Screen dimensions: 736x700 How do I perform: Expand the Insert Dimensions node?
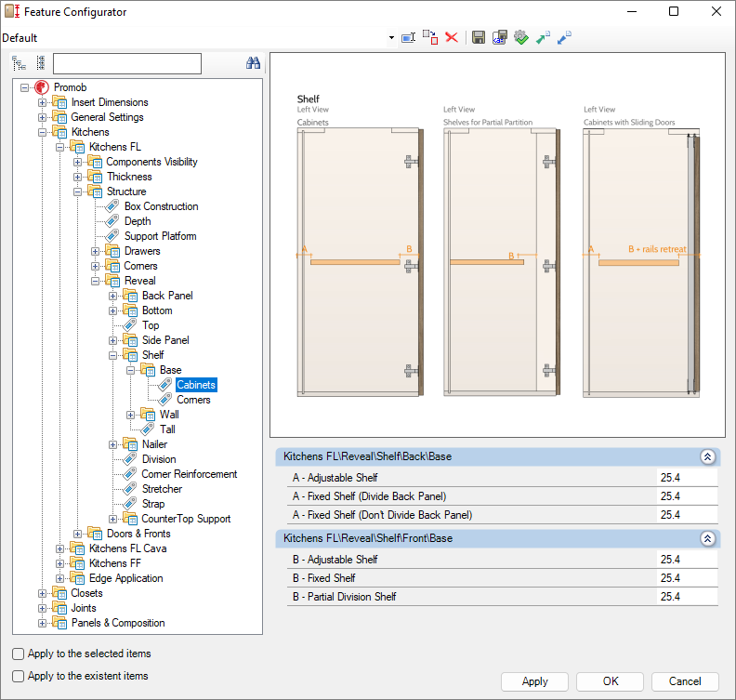coord(42,102)
